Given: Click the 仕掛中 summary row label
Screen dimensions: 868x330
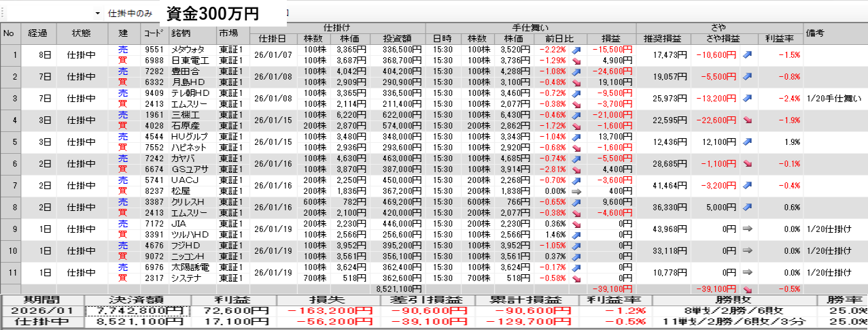Looking at the screenshot, I should click(41, 323).
